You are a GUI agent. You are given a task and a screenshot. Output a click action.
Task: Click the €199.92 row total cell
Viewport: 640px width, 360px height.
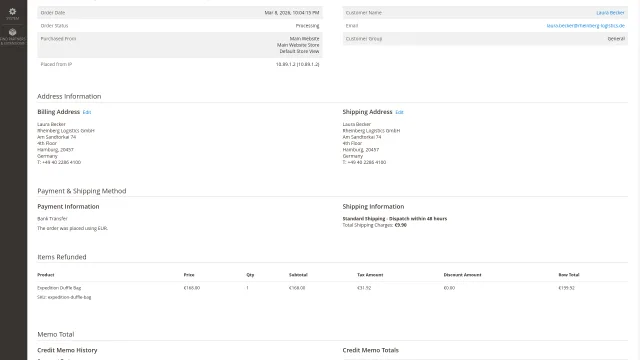(x=566, y=288)
